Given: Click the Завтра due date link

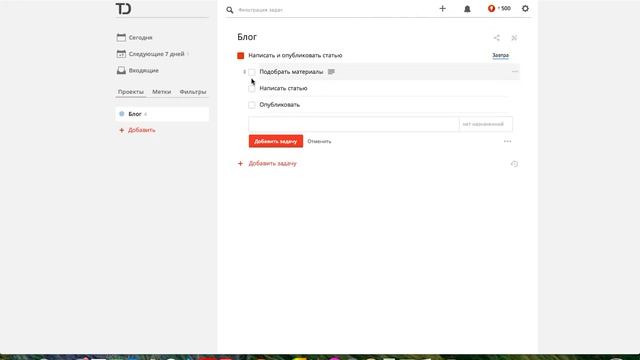Looking at the screenshot, I should tap(500, 55).
